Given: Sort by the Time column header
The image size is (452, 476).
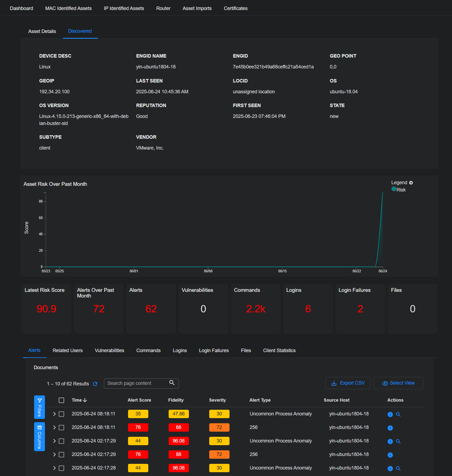Looking at the screenshot, I should click(x=79, y=400).
